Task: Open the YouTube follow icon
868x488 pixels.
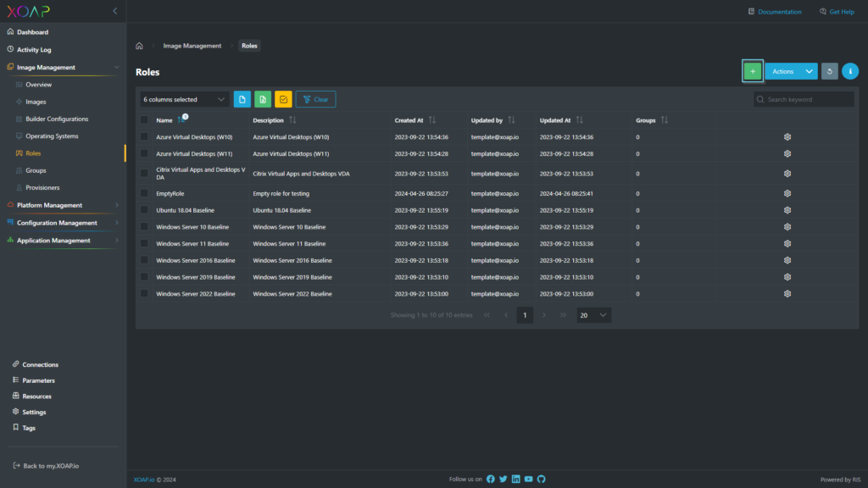Action: click(x=529, y=480)
